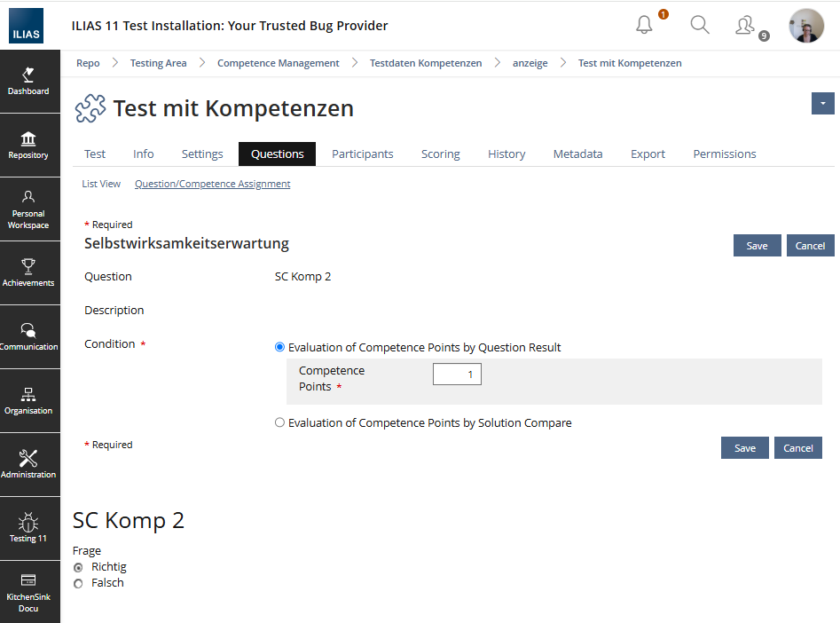Open the notifications bell
840x623 pixels.
644,25
